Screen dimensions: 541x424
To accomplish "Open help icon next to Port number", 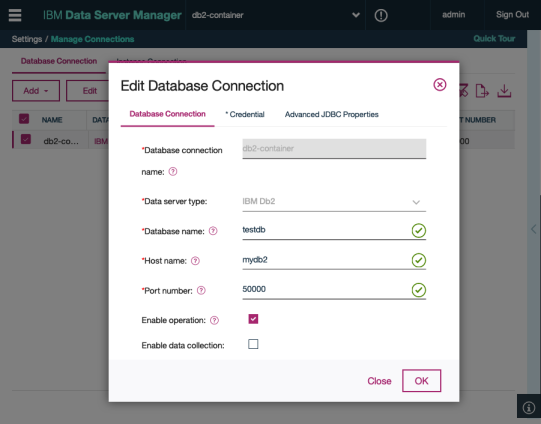I will 201,290.
